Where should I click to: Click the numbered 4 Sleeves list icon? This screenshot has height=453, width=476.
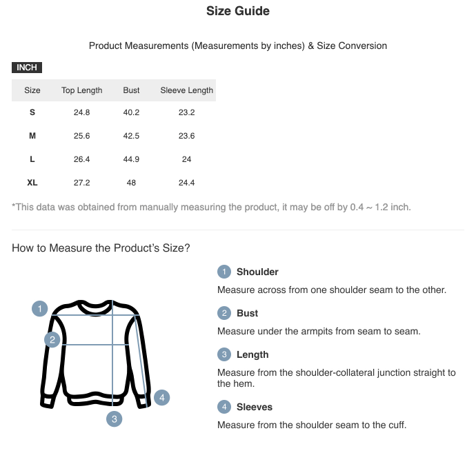[x=224, y=407]
